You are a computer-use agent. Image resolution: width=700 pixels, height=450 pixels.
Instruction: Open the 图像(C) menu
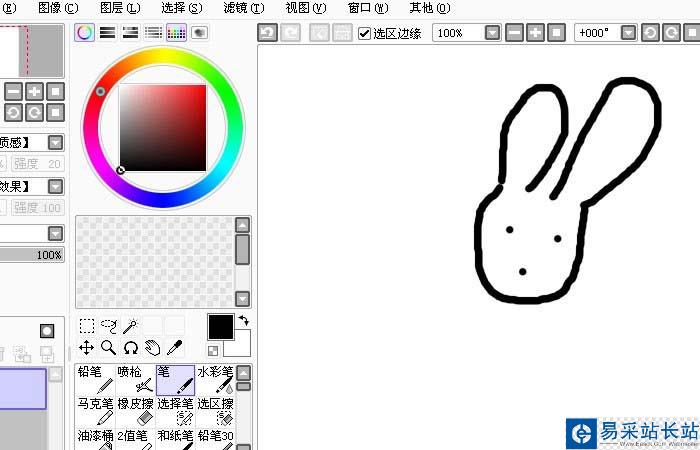pyautogui.click(x=58, y=8)
